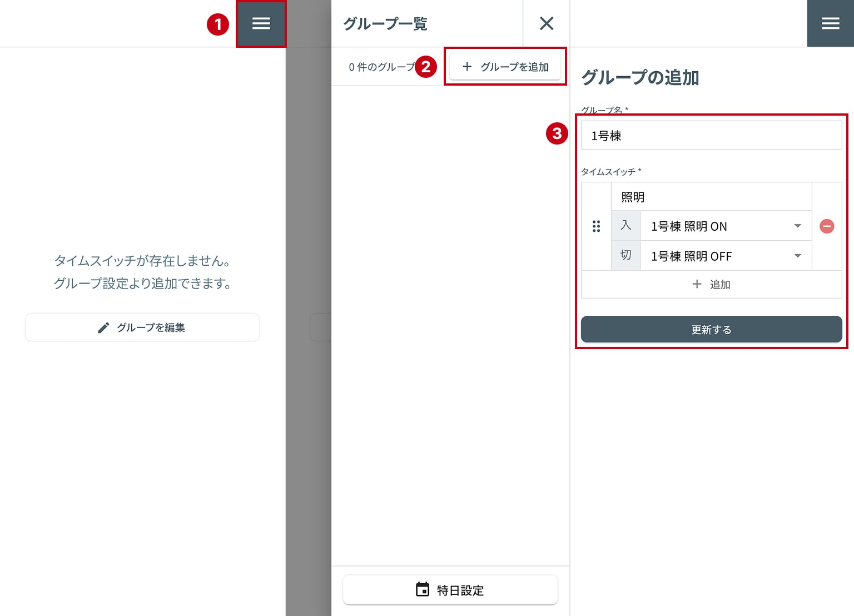Open hamburger menu in left panel
854x616 pixels.
coord(261,23)
